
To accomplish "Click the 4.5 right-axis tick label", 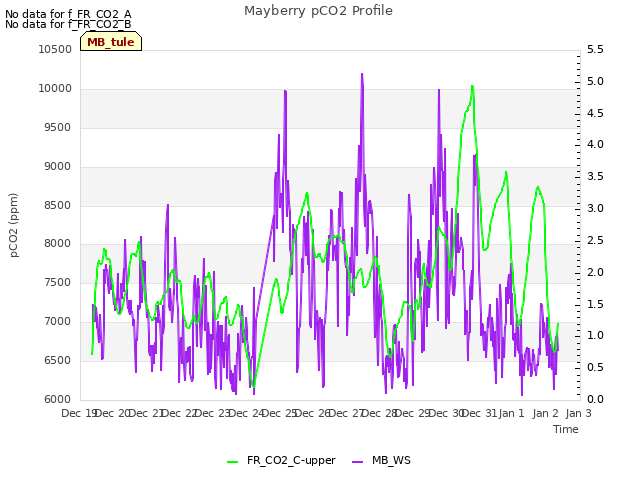I will [595, 113].
